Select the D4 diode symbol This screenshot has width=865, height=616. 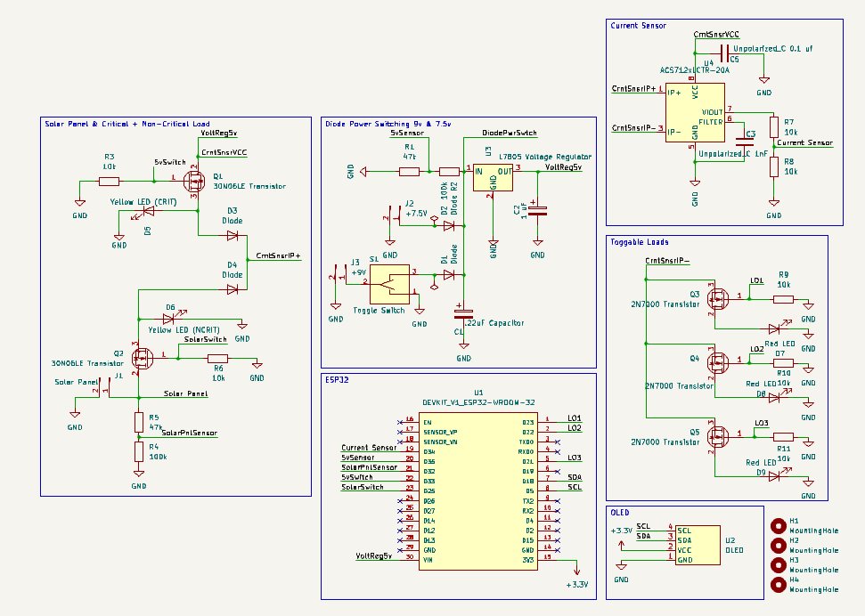(233, 289)
